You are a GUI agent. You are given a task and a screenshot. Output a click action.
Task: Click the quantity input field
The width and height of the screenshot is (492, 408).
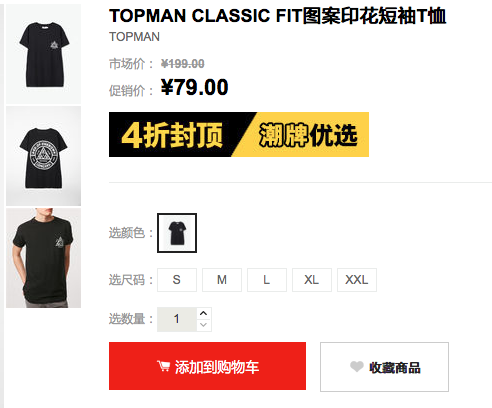(177, 319)
